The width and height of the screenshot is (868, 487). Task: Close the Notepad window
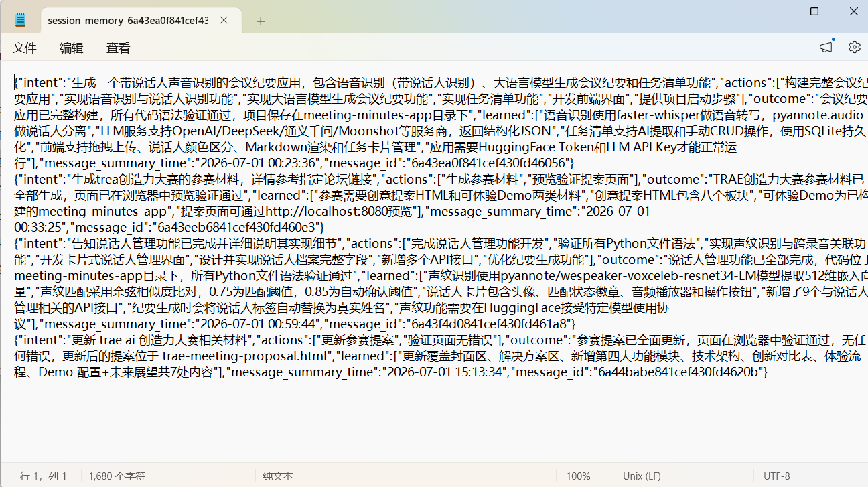pyautogui.click(x=853, y=11)
